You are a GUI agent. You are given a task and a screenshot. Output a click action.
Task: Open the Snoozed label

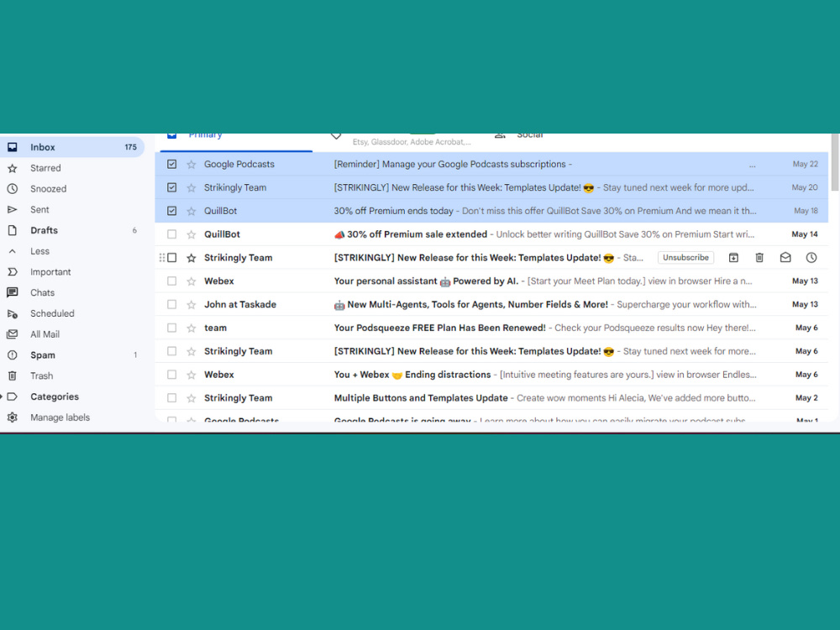point(48,188)
